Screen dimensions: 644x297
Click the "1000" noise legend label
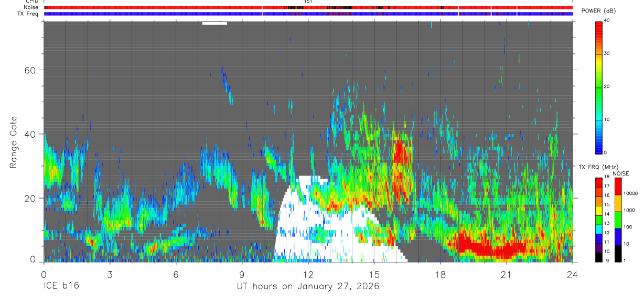pyautogui.click(x=629, y=210)
